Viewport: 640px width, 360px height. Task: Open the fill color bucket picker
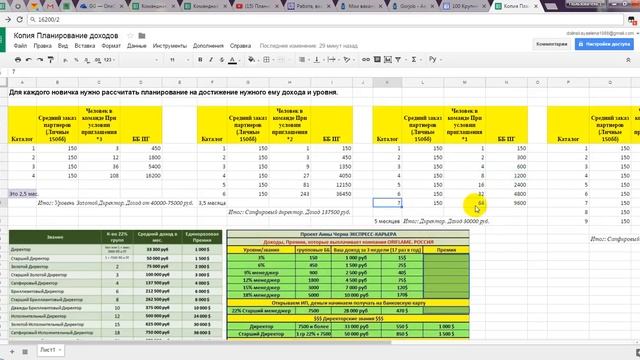tap(252, 60)
